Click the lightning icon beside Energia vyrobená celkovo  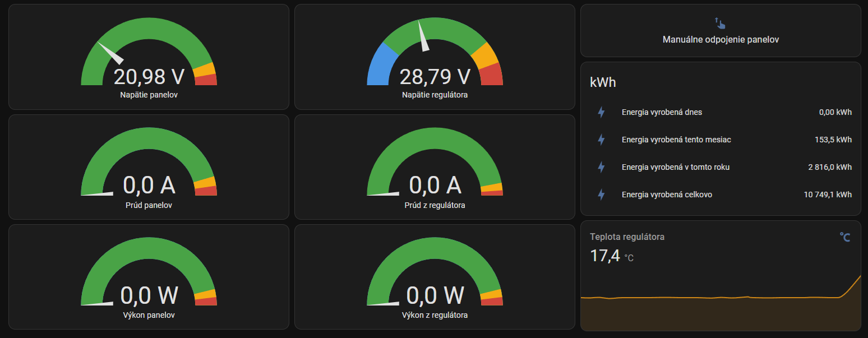601,195
